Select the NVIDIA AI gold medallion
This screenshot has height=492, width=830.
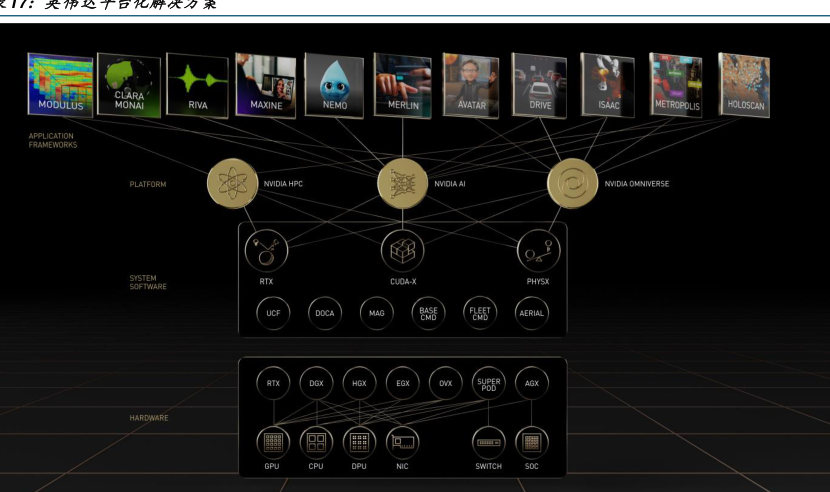(x=402, y=184)
